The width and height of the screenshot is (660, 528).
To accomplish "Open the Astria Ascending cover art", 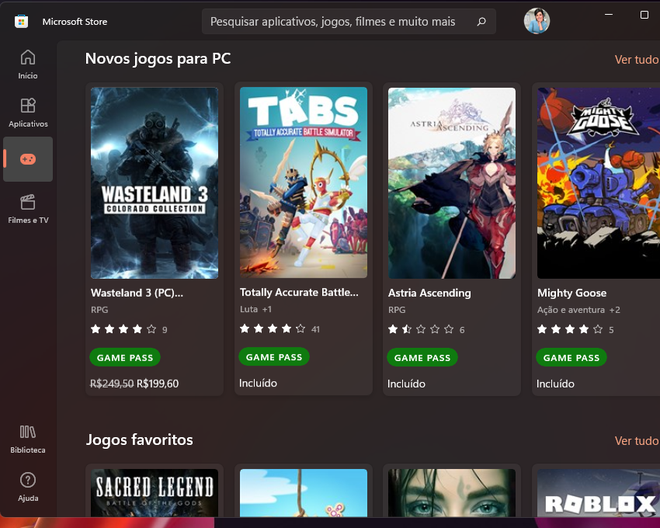I will (x=452, y=183).
